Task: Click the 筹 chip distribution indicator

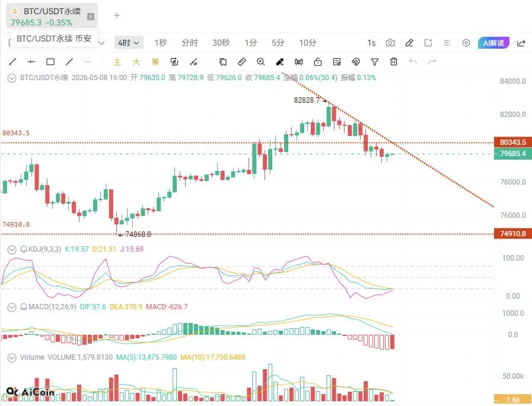Action: (x=155, y=62)
